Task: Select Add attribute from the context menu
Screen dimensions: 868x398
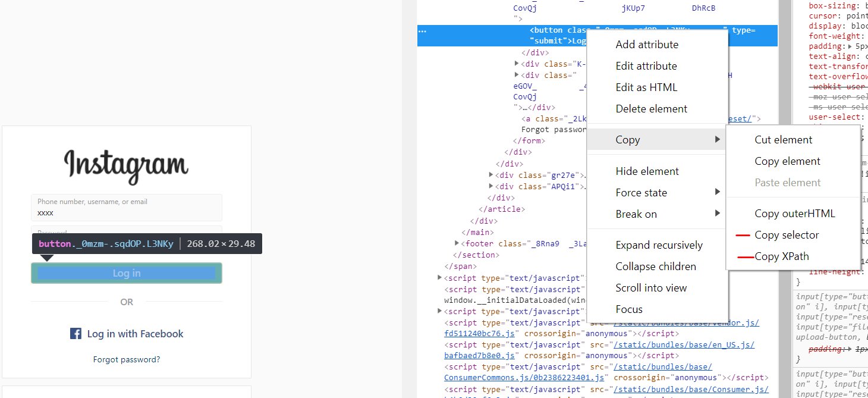Action: click(x=647, y=45)
